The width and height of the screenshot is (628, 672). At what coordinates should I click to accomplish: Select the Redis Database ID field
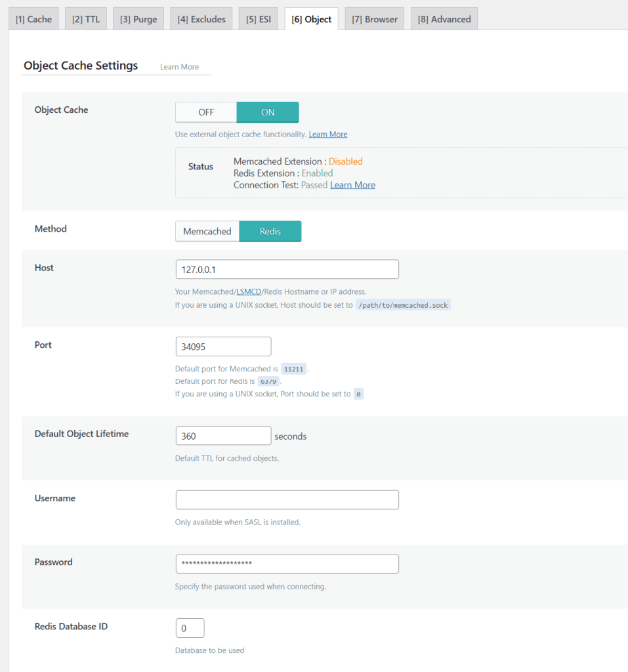point(190,628)
